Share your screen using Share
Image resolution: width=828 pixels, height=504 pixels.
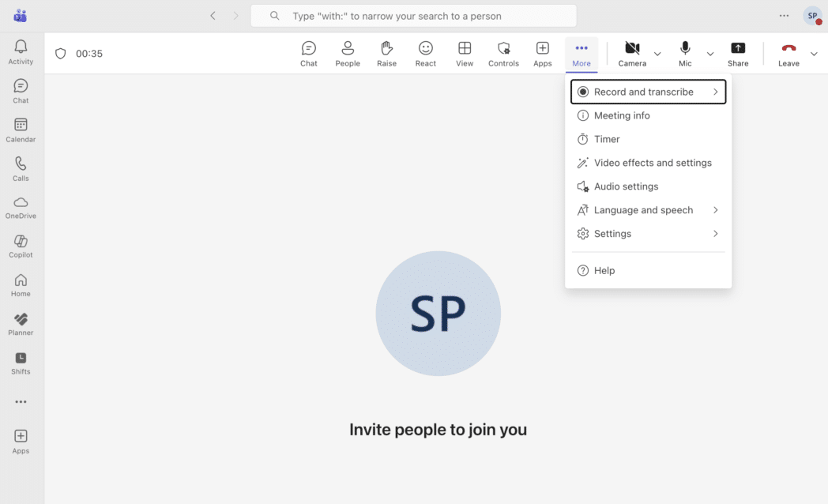click(738, 54)
